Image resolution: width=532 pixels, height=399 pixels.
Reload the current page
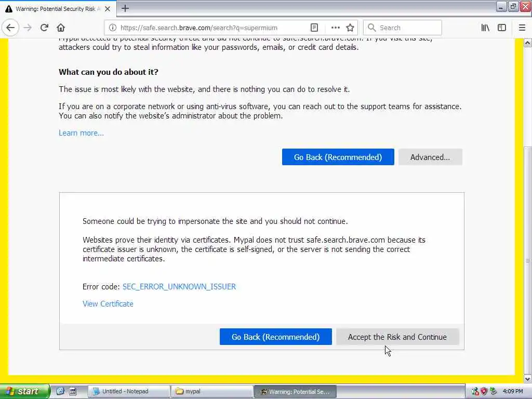[44, 28]
